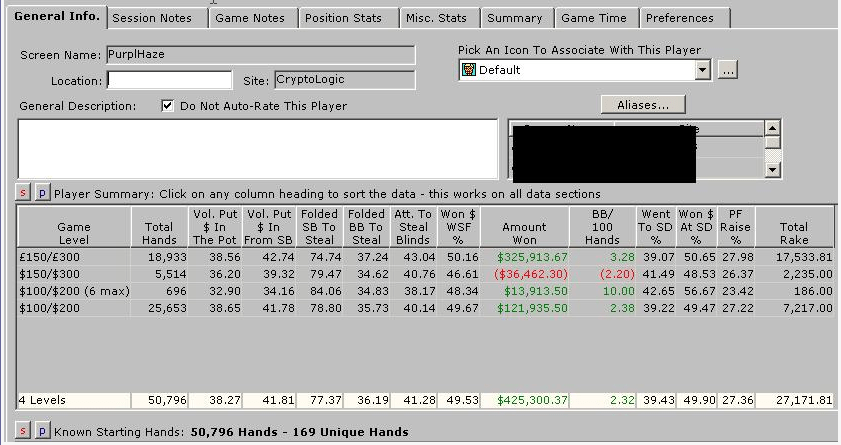
Task: Click the aliases list scrollbar thumb
Action: click(772, 142)
